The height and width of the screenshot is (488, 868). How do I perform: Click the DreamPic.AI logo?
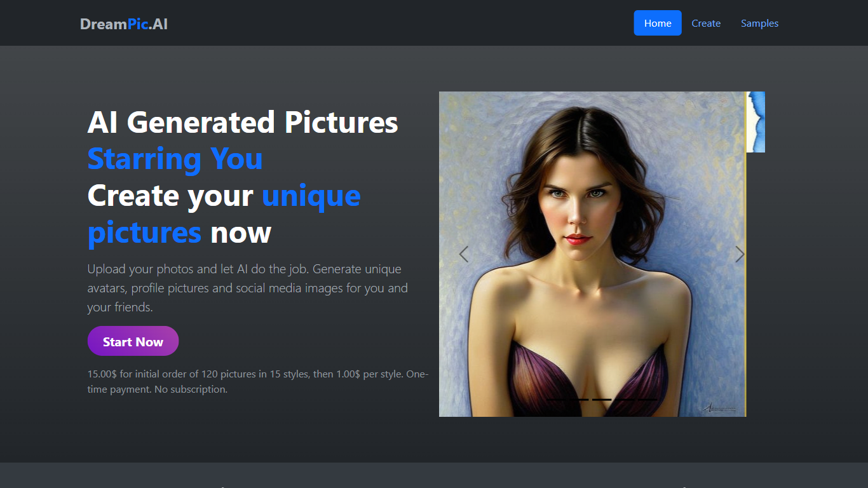click(124, 24)
